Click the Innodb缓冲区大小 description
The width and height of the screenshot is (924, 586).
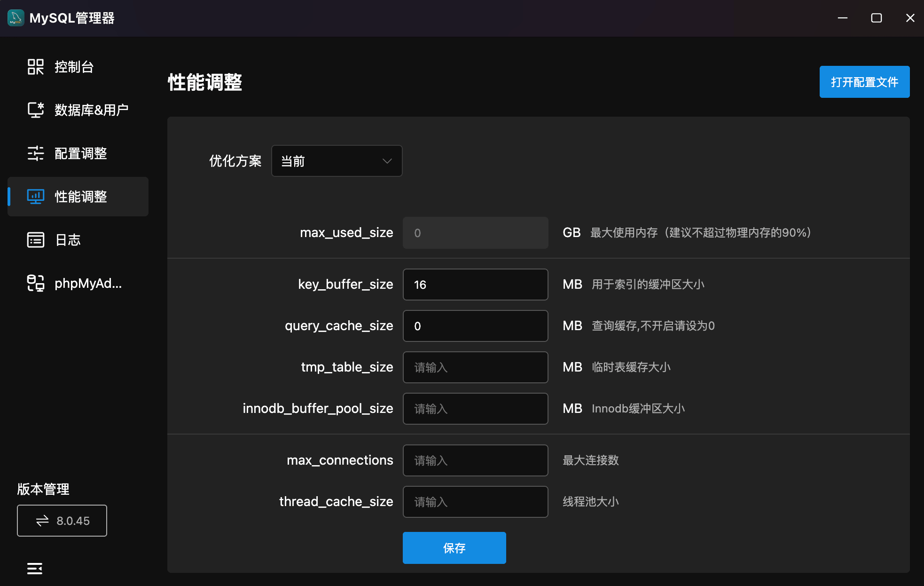638,409
